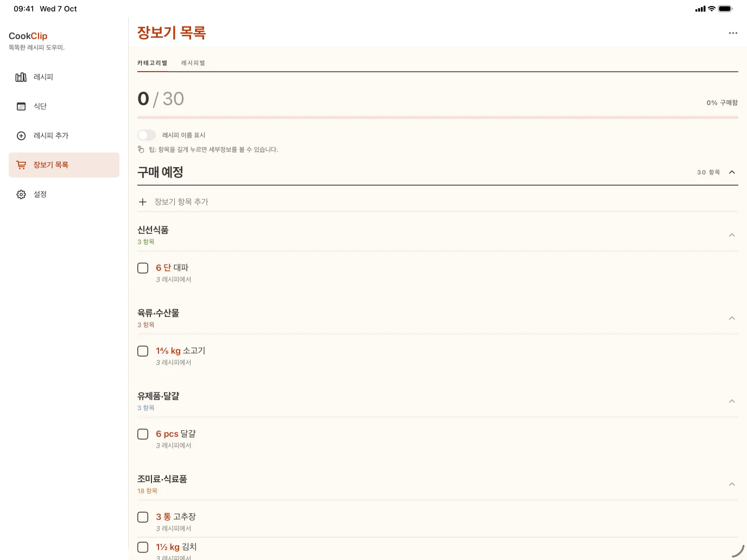Screen dimensions: 747x560
Task: Open 레시피 추가 from the sidebar
Action: pos(64,136)
